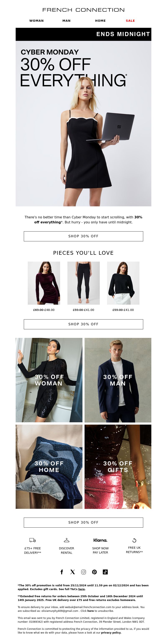Viewport: 167px width, 644px height.
Task: Select the 30% OFF MAN tile
Action: point(118,380)
